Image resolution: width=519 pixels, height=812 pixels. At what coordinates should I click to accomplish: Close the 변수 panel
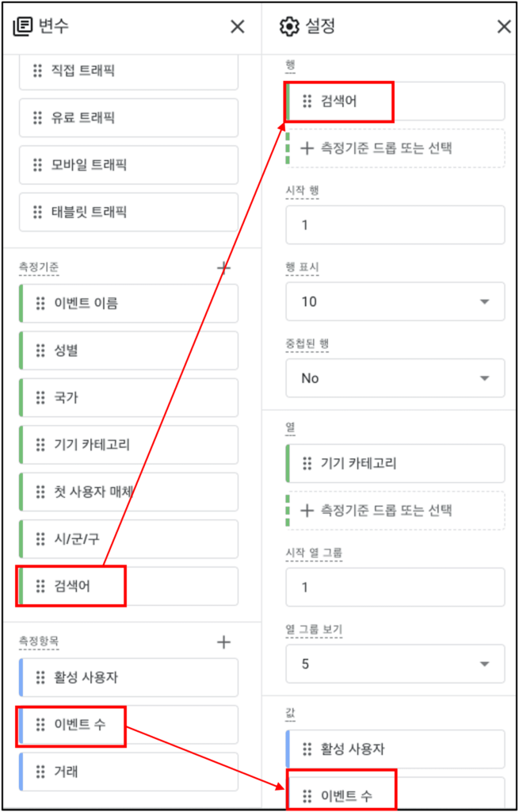tap(238, 27)
